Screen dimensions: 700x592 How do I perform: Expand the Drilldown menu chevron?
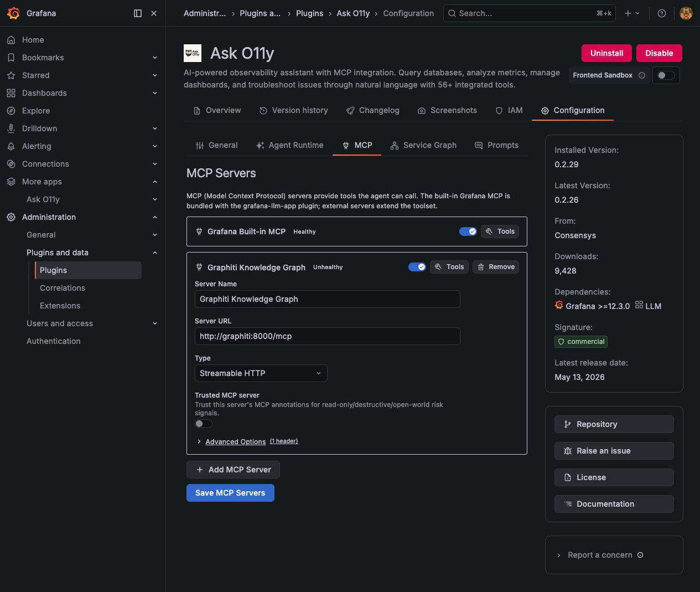155,128
